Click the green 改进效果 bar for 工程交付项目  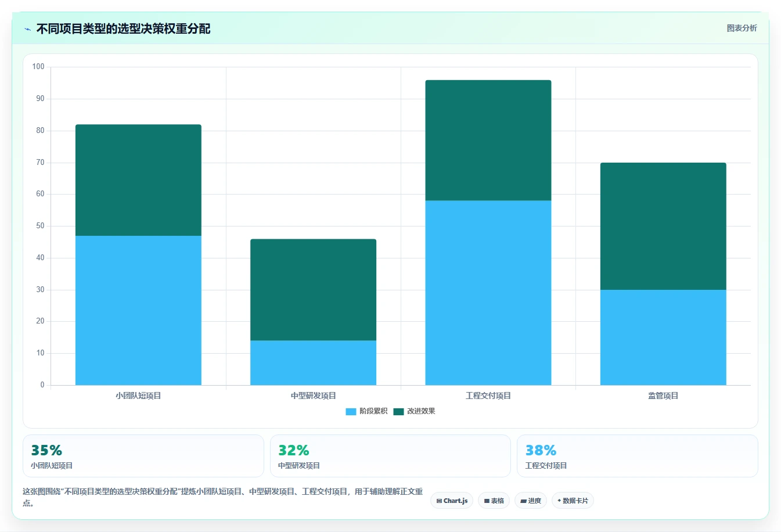pyautogui.click(x=488, y=141)
